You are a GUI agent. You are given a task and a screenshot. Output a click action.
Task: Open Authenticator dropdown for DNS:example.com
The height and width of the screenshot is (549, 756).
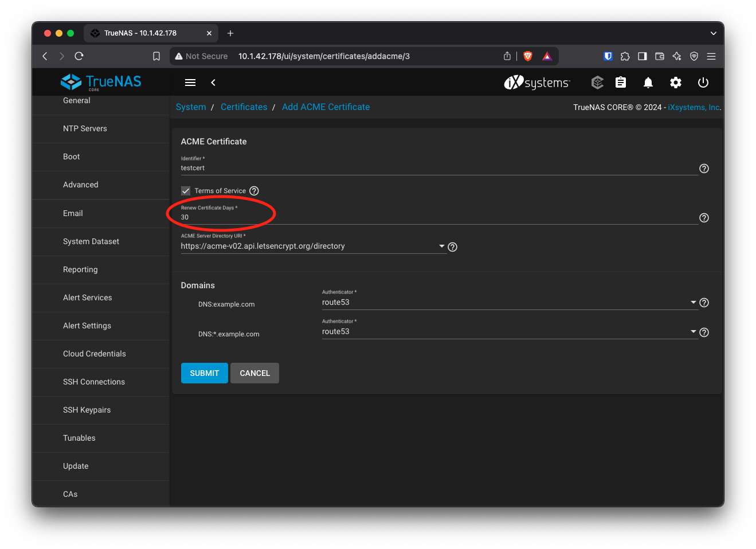[x=509, y=303]
